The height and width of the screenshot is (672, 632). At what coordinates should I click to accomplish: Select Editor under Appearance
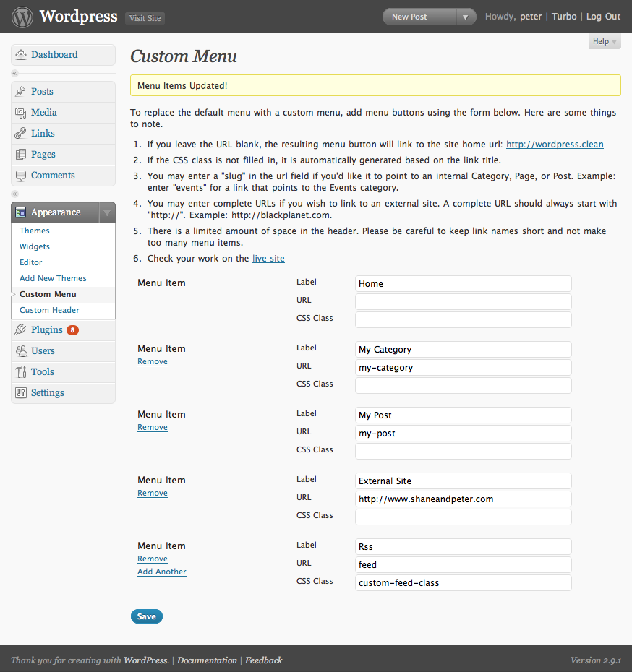[x=31, y=262]
